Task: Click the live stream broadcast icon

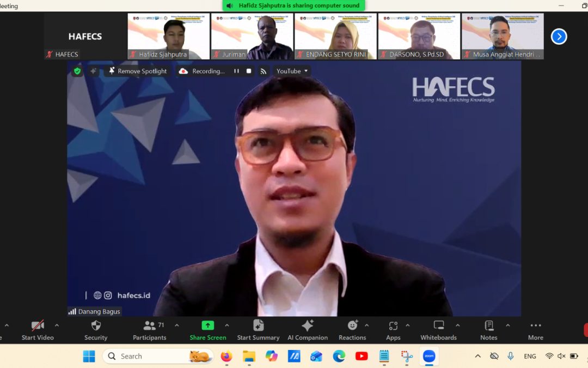Action: (264, 71)
